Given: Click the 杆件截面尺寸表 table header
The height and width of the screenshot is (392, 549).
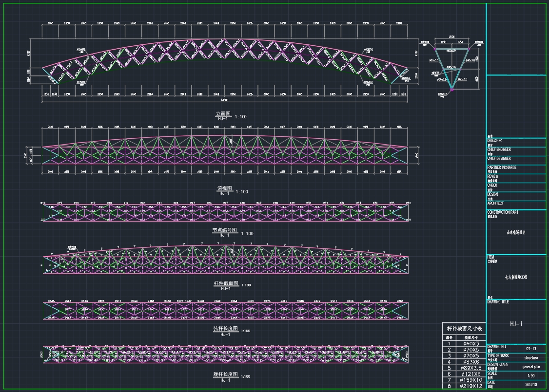Looking at the screenshot, I should [x=463, y=329].
